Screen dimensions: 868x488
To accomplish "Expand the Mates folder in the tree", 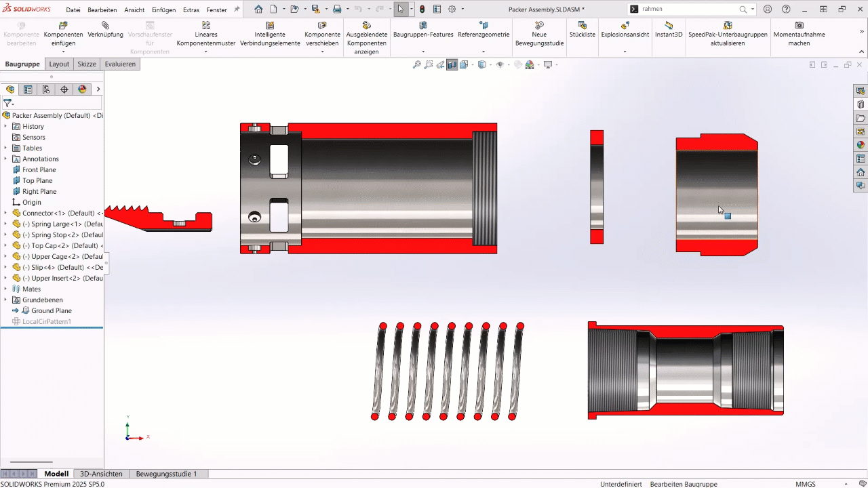I will click(x=5, y=289).
